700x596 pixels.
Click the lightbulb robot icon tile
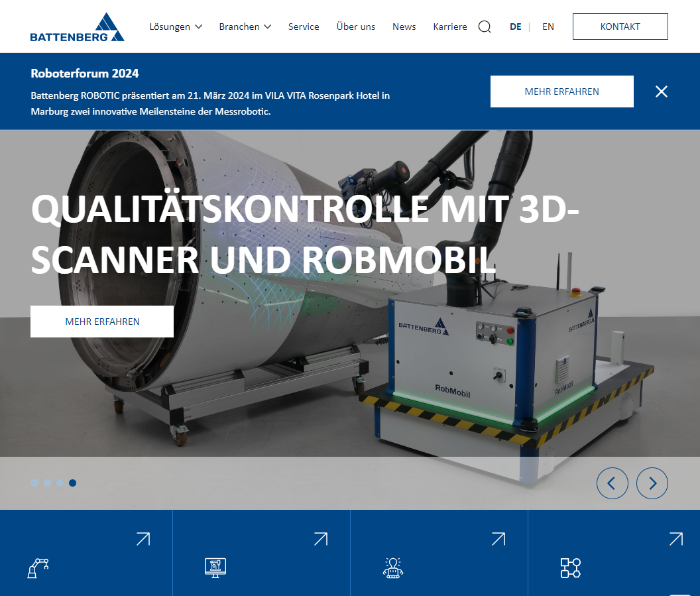pyautogui.click(x=393, y=567)
